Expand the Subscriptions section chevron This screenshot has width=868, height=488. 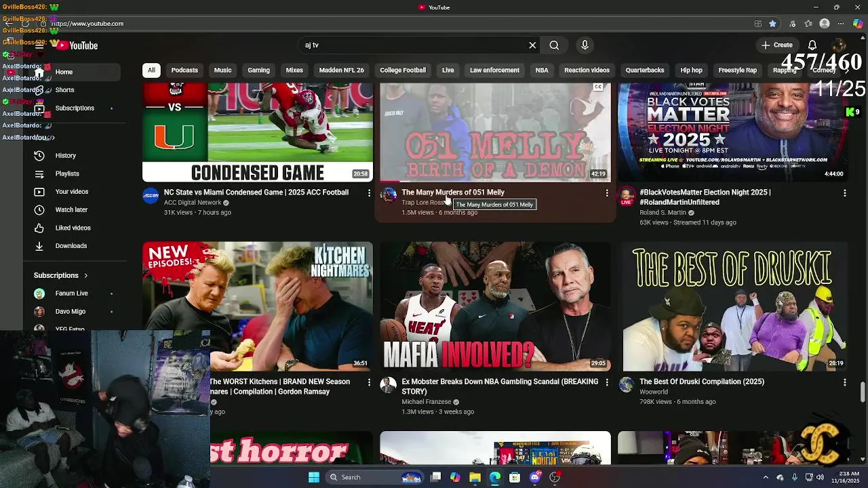click(x=85, y=276)
